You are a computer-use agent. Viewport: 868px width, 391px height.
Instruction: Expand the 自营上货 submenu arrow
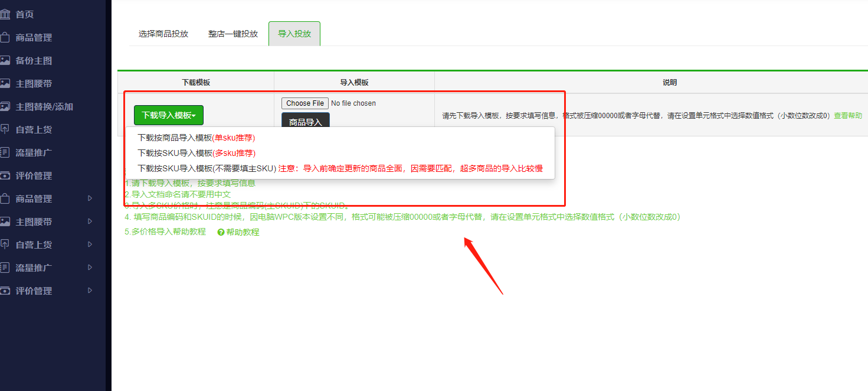tap(90, 245)
